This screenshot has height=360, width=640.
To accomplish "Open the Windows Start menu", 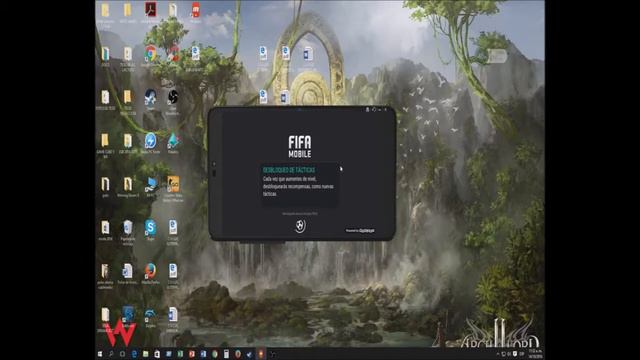I will pos(100,354).
